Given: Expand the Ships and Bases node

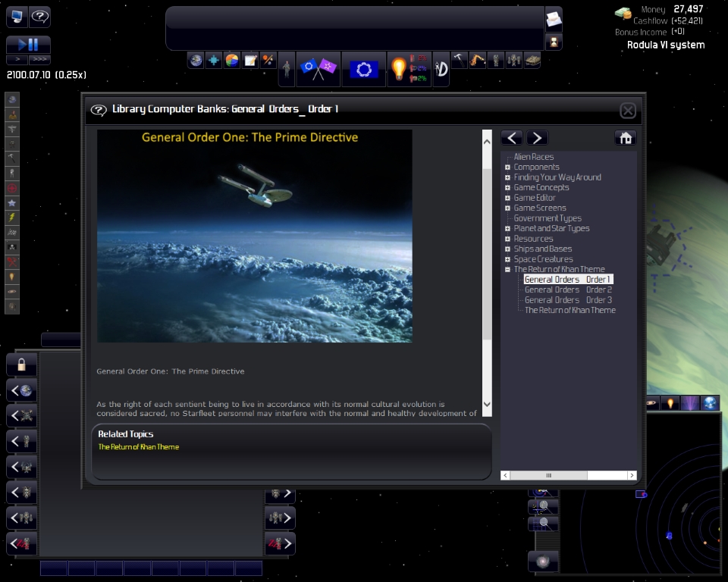Looking at the screenshot, I should tap(507, 249).
